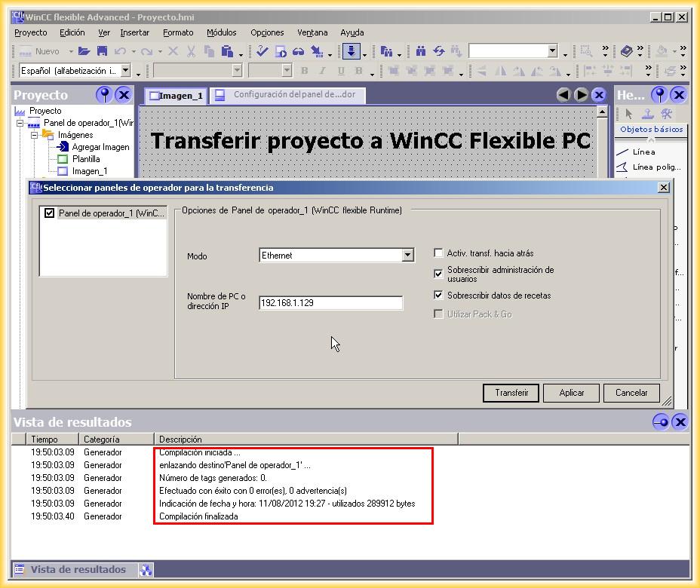
Task: Uncheck Sobrescribir administración de usuarios
Action: coord(438,274)
